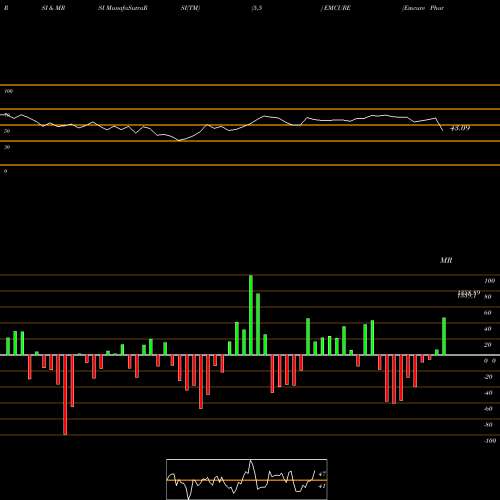Click the lowest dip of RSI line

tap(179, 141)
